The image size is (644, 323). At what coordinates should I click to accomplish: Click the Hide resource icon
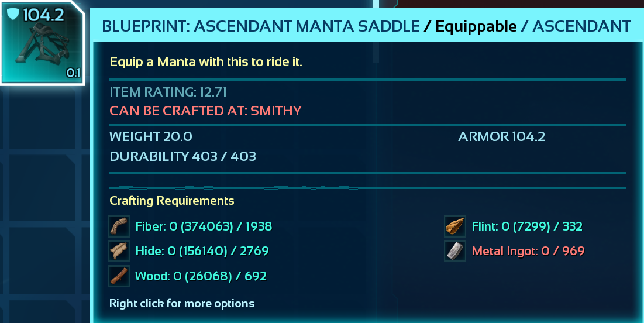[119, 250]
